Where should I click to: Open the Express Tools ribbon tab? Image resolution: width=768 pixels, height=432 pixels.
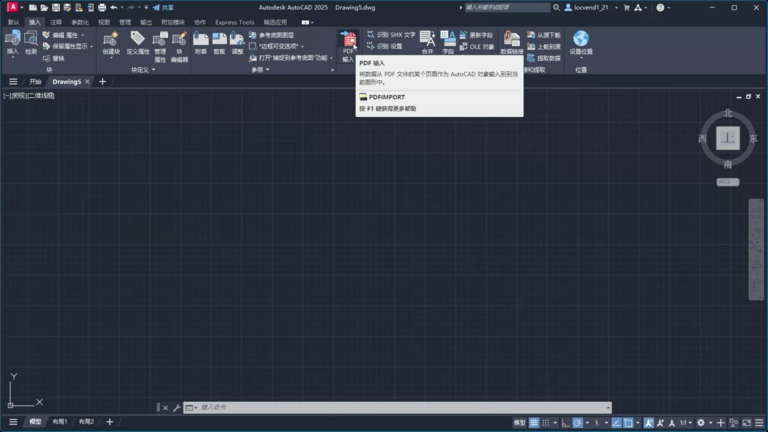235,23
